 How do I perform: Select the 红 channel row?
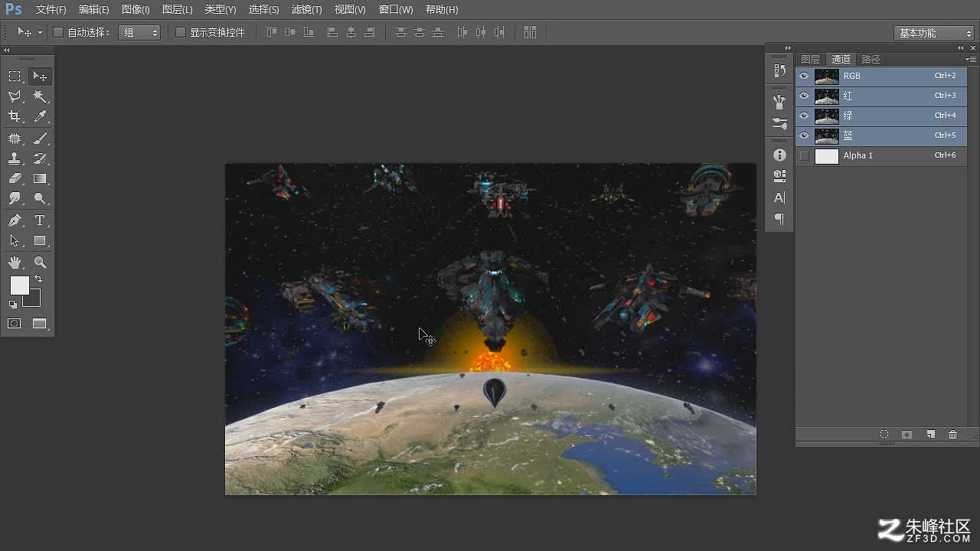click(x=881, y=96)
